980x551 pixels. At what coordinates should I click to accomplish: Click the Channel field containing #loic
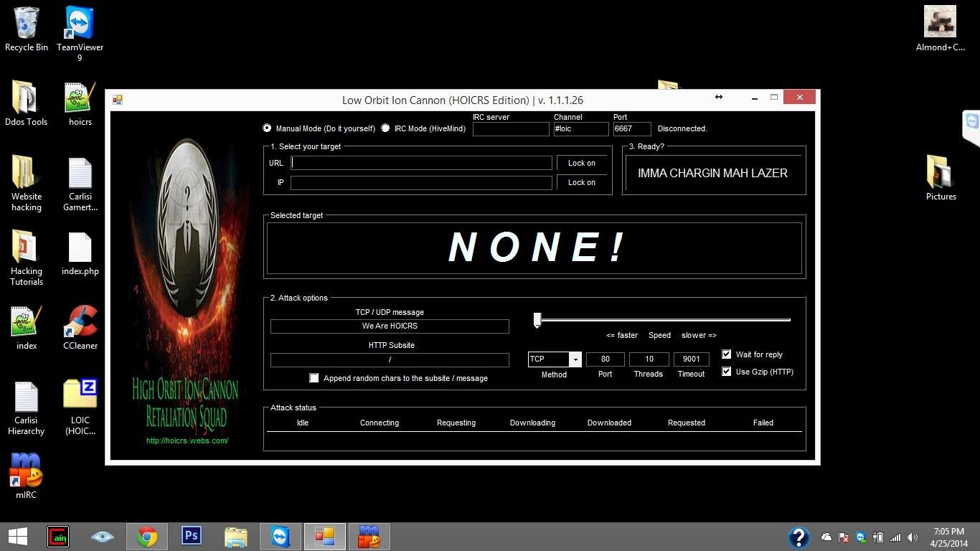[x=581, y=129]
